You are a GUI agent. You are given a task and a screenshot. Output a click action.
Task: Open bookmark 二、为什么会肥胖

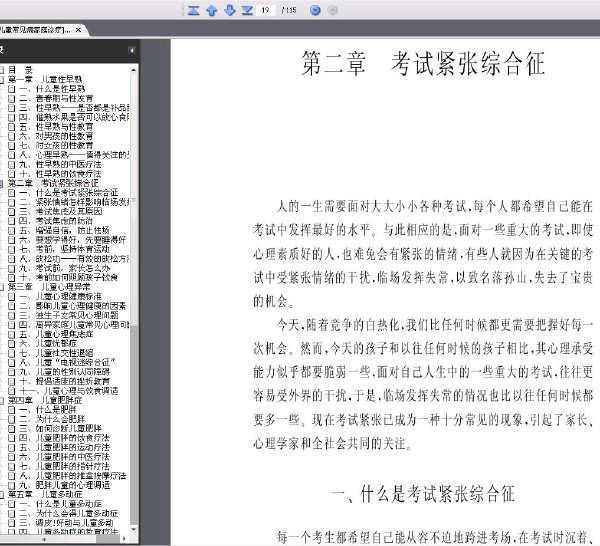pyautogui.click(x=52, y=419)
